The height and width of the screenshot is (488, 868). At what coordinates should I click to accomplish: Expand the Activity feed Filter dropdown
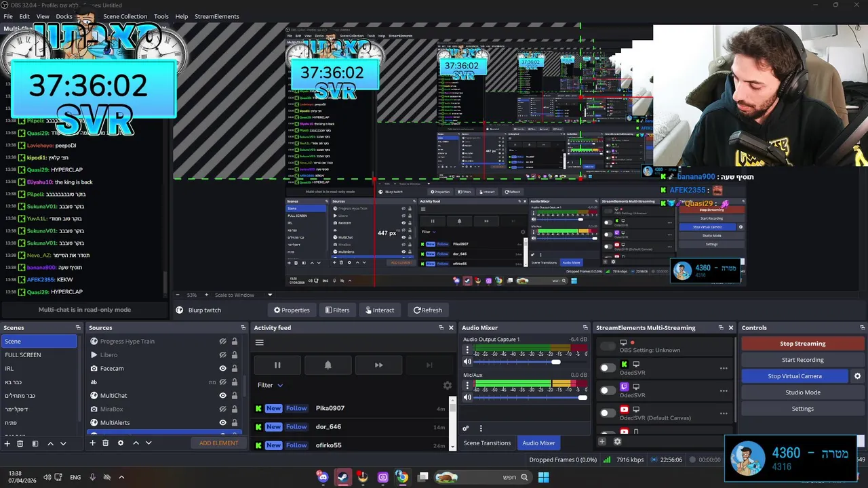270,385
